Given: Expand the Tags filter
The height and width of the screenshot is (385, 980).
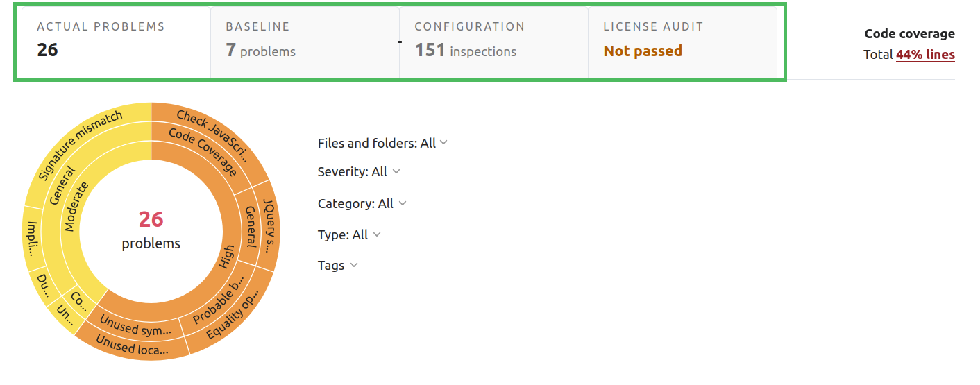Looking at the screenshot, I should tap(337, 265).
